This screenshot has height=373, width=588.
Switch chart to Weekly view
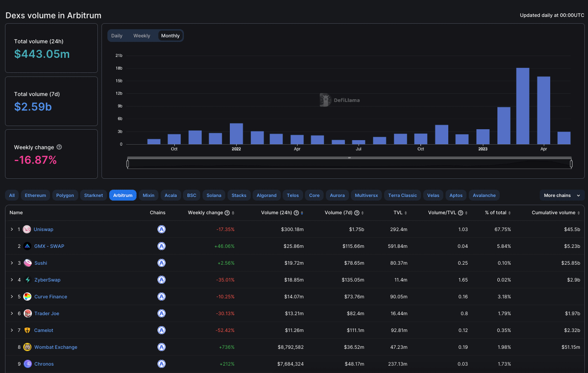[142, 36]
